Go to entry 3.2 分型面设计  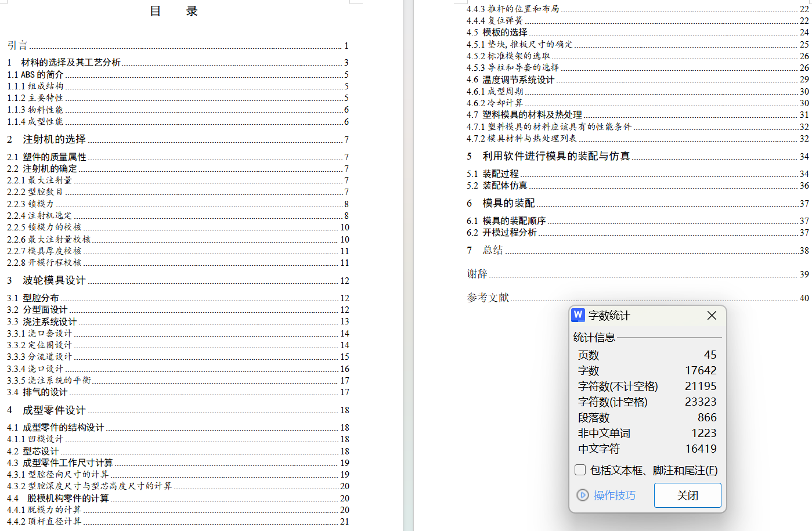(178, 309)
